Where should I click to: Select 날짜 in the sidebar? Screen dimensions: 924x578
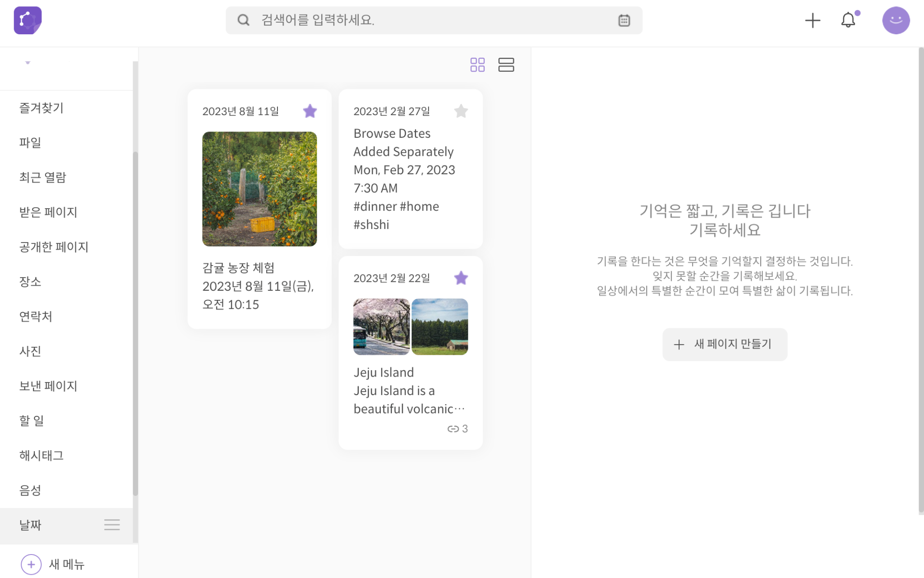pyautogui.click(x=66, y=525)
